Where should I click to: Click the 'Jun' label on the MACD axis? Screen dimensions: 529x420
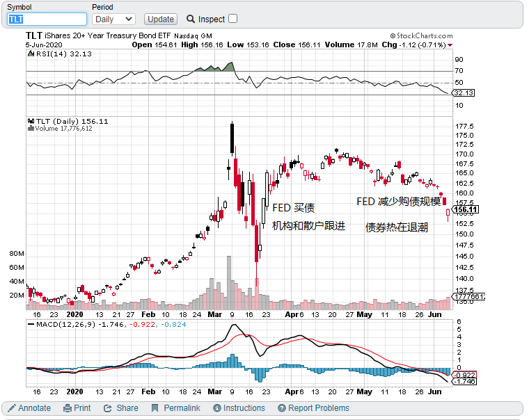(x=434, y=391)
